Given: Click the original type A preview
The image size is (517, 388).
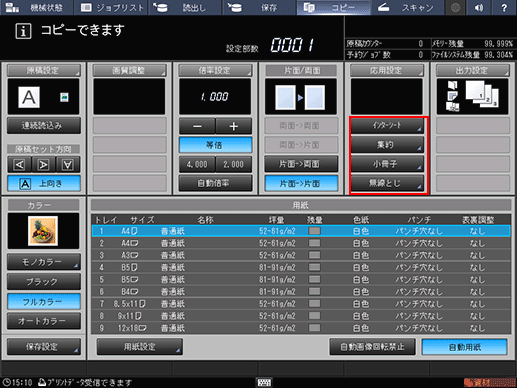Looking at the screenshot, I should click(29, 97).
